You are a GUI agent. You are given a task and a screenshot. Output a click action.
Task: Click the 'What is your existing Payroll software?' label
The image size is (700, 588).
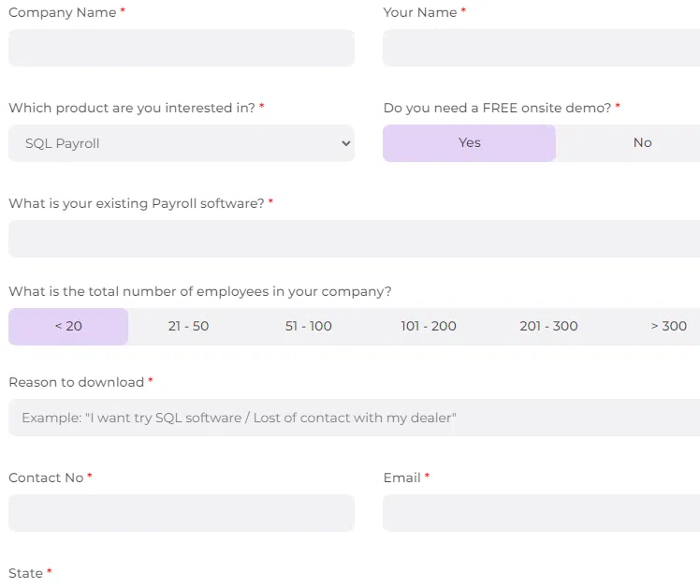coord(137,204)
